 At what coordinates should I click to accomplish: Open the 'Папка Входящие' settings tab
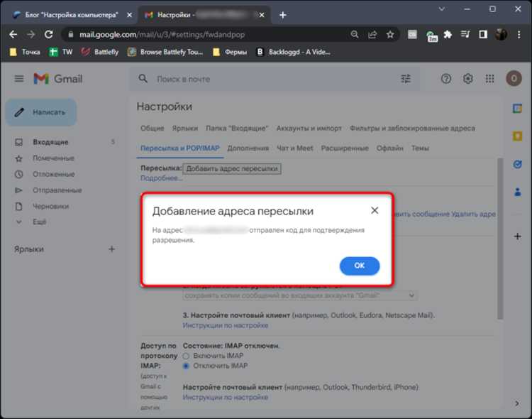click(x=237, y=128)
